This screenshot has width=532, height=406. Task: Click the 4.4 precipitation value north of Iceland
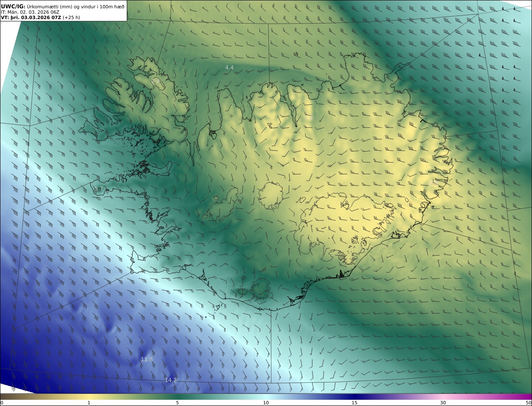click(x=229, y=67)
